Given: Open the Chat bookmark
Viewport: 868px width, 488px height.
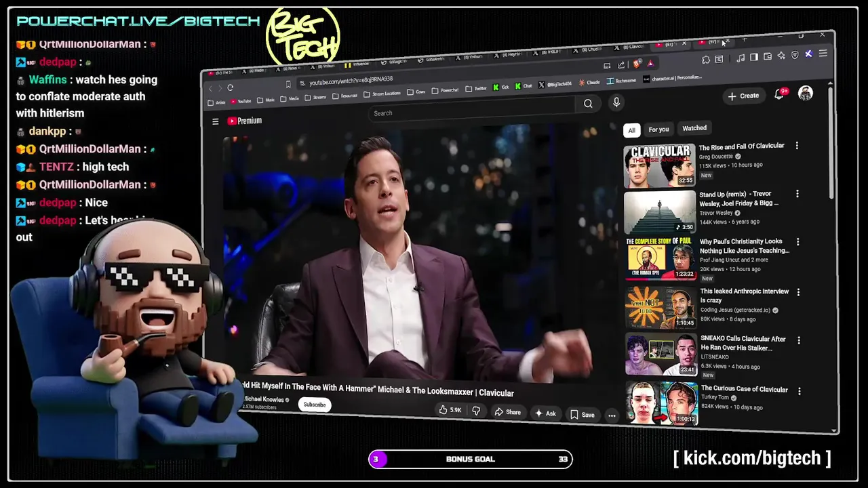Looking at the screenshot, I should point(523,86).
